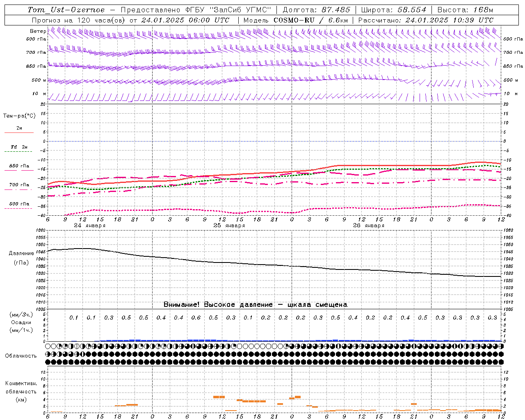Image resolution: width=525 pixels, height=420 pixels.
Task: Click the warning Внимание! Высокое давление — шкала смещена
Action: [256, 305]
